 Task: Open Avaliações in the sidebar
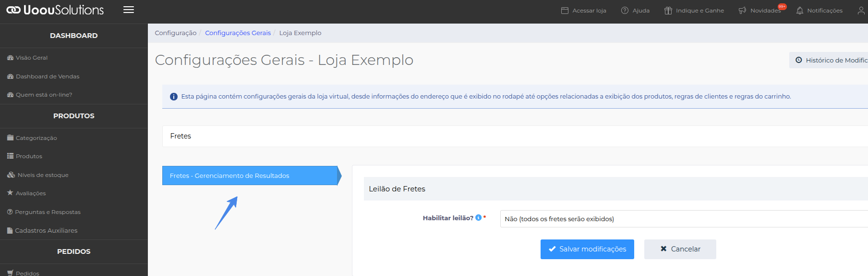point(31,193)
